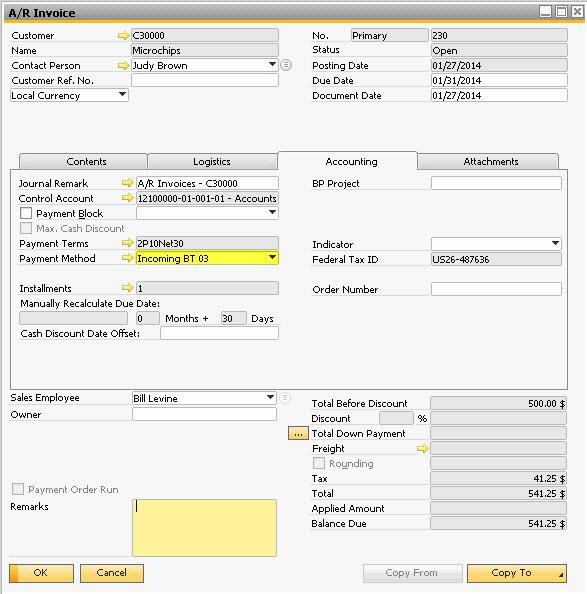This screenshot has width=587, height=594.
Task: Click the Name field showing Microchips
Action: [x=205, y=50]
